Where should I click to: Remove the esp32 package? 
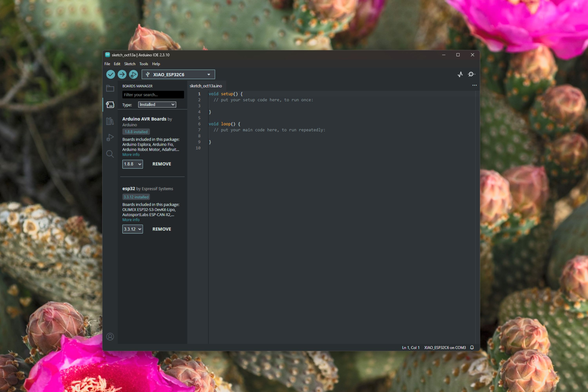(162, 229)
